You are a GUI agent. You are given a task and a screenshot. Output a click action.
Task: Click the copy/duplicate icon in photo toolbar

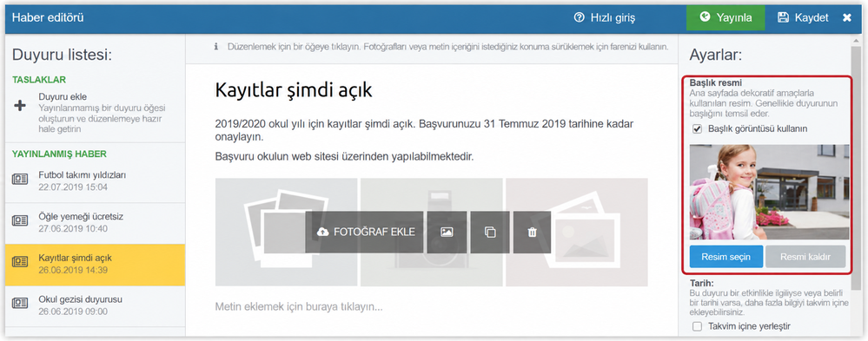pyautogui.click(x=490, y=233)
